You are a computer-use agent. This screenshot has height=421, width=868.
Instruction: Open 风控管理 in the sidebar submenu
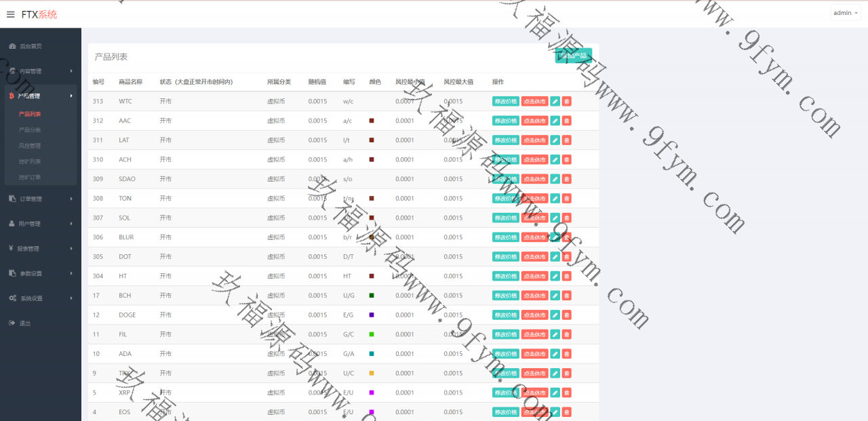[30, 146]
